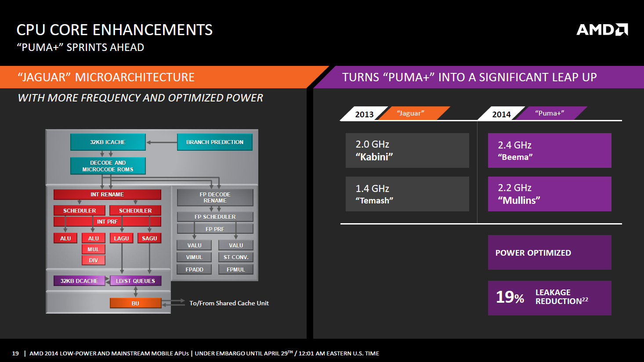644x362 pixels.
Task: Select the FP DECODE RENAME block
Action: coord(215,197)
